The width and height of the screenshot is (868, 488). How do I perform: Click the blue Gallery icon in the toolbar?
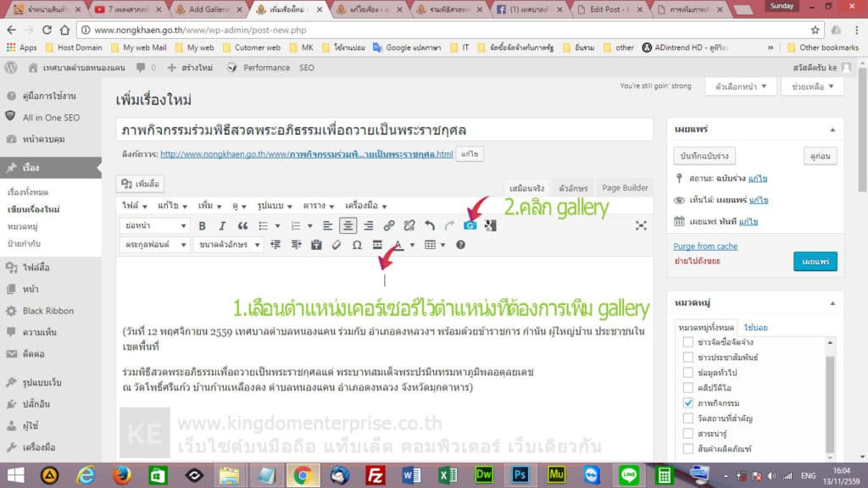click(x=470, y=225)
